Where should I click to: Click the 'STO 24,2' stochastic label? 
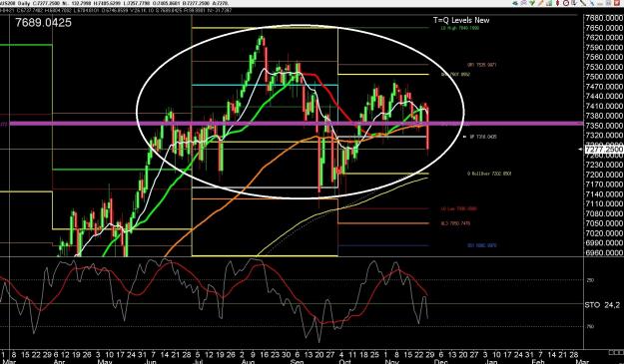(602, 305)
